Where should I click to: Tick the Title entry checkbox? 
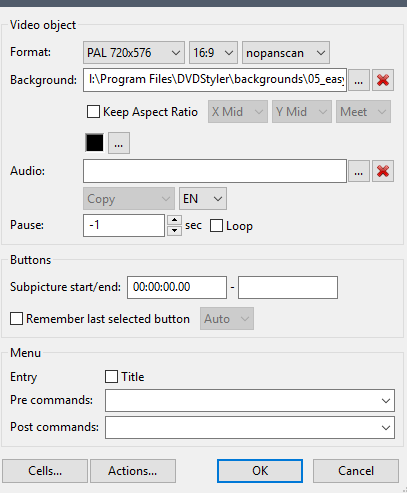[x=111, y=377]
